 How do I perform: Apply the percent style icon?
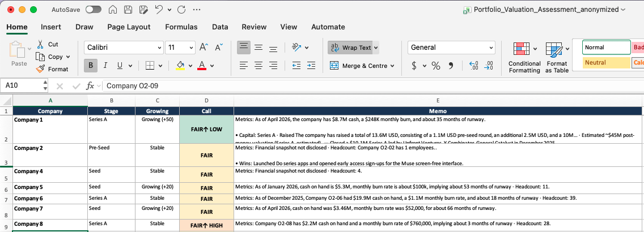point(436,66)
